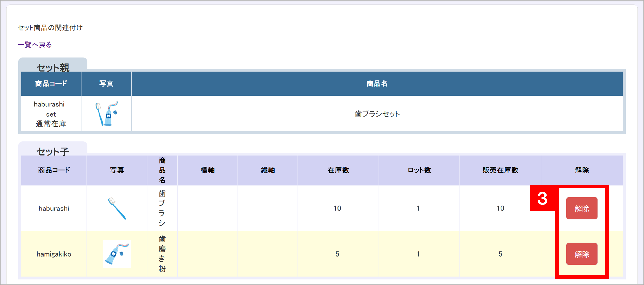Select the 歯ブラシセット product name
Image resolution: width=644 pixels, height=285 pixels.
tap(377, 114)
